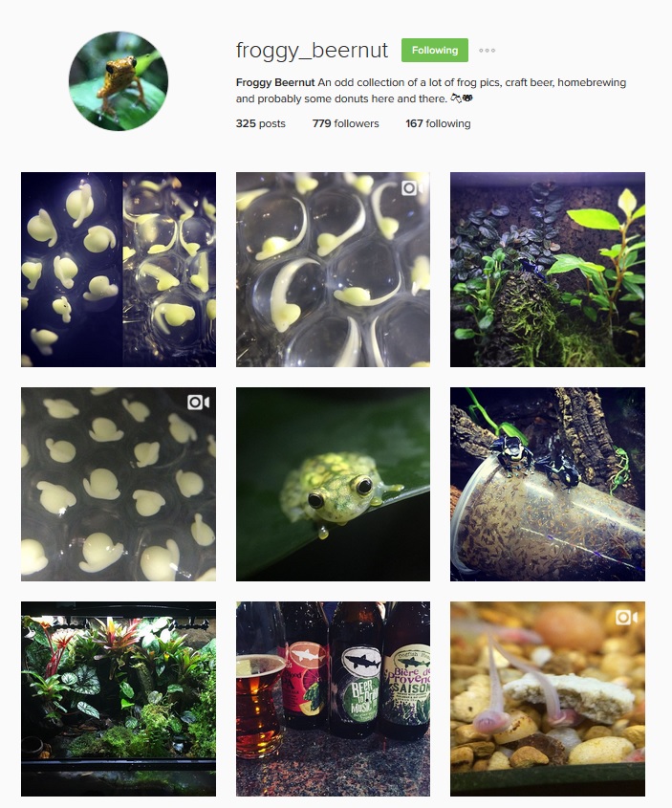The image size is (672, 808).
Task: Open the white frog eggs video post
Action: [x=119, y=485]
